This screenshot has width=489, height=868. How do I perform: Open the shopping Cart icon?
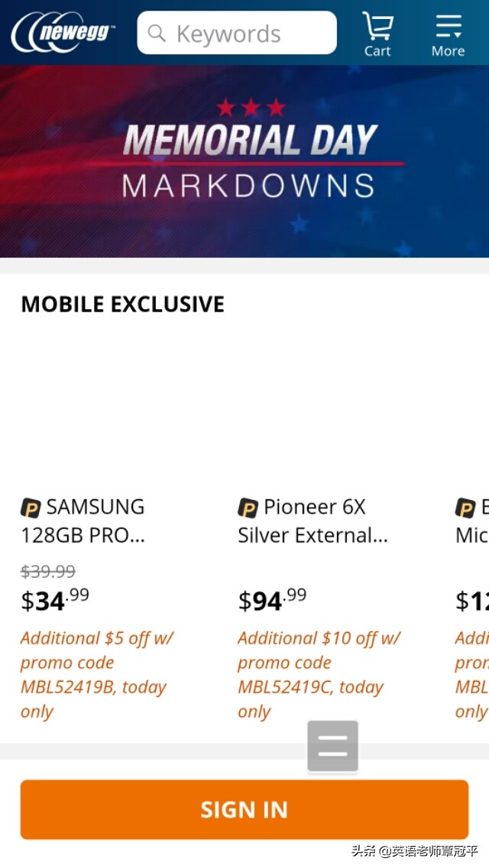click(377, 34)
